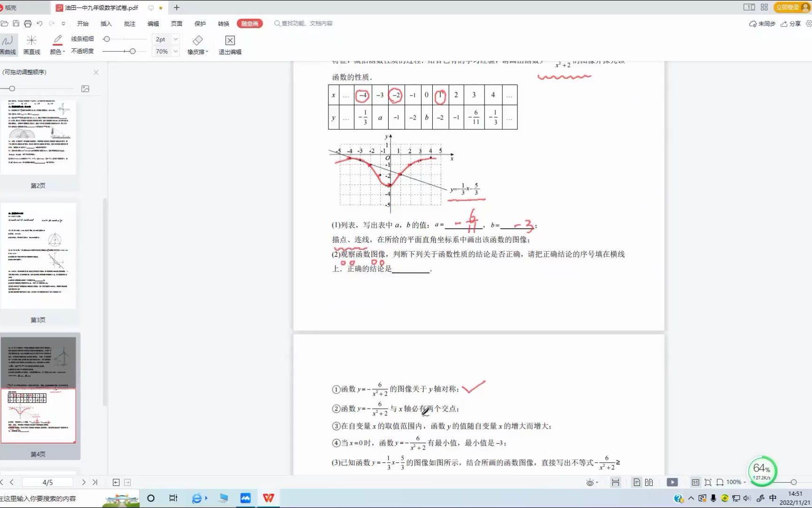Click the 1:1 actual size icon

point(696,482)
